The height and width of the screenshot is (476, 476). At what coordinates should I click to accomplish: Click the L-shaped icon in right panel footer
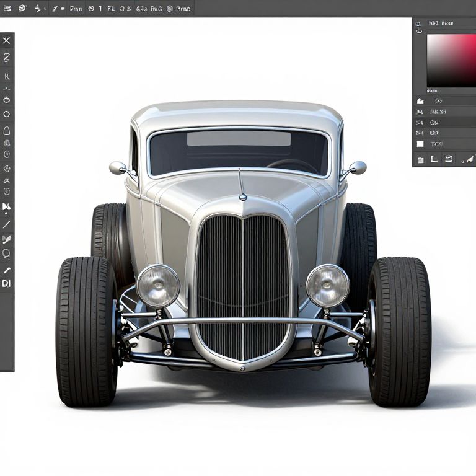click(434, 159)
